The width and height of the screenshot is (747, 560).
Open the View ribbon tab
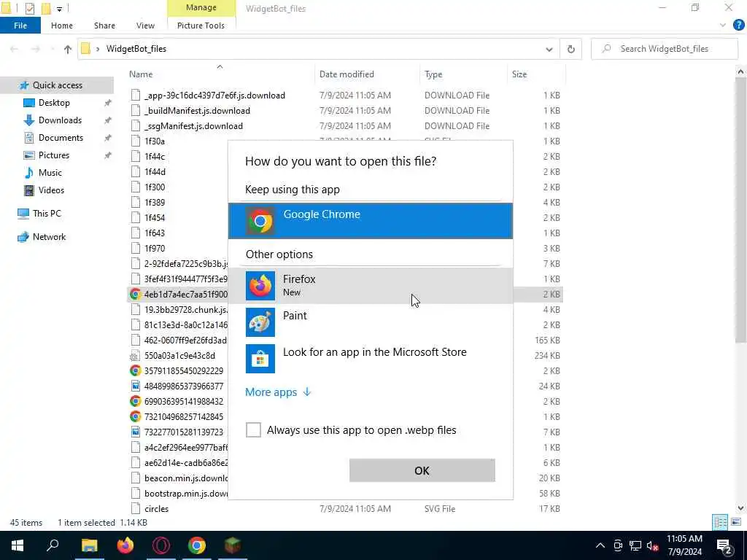(145, 26)
